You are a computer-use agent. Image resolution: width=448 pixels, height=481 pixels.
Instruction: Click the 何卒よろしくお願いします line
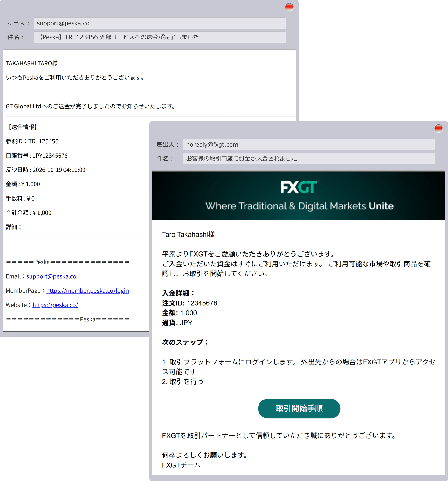205,455
